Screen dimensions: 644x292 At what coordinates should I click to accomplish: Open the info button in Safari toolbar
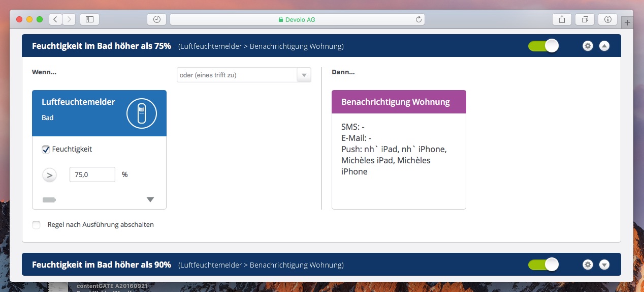point(607,19)
